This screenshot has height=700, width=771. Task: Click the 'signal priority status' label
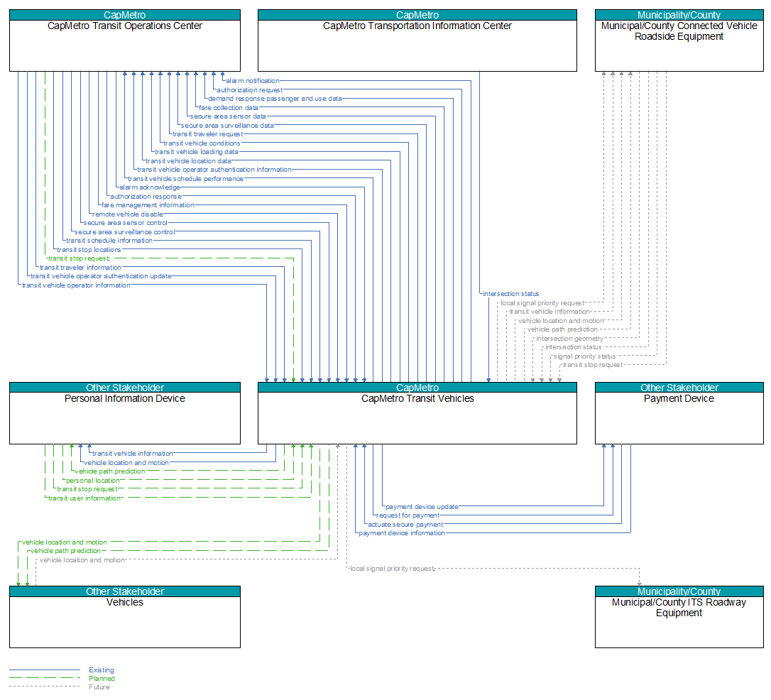(585, 356)
